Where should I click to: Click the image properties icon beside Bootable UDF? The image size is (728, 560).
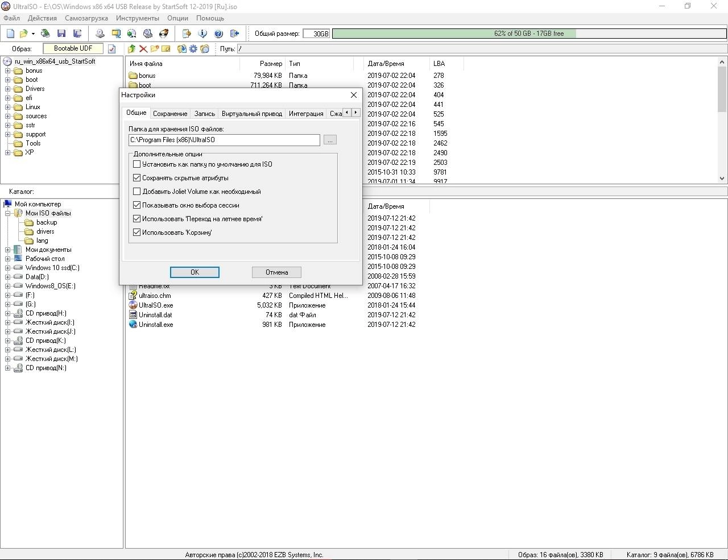[x=111, y=49]
